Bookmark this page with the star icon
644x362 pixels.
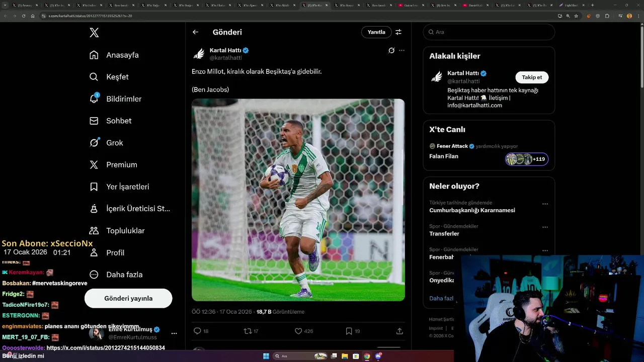click(576, 16)
